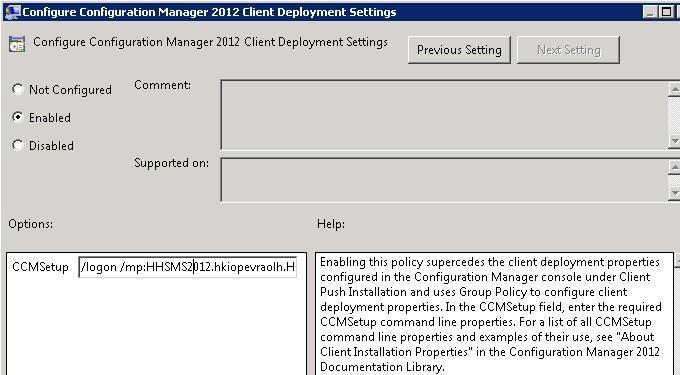
Task: Click the Supported on text area
Action: [x=444, y=180]
